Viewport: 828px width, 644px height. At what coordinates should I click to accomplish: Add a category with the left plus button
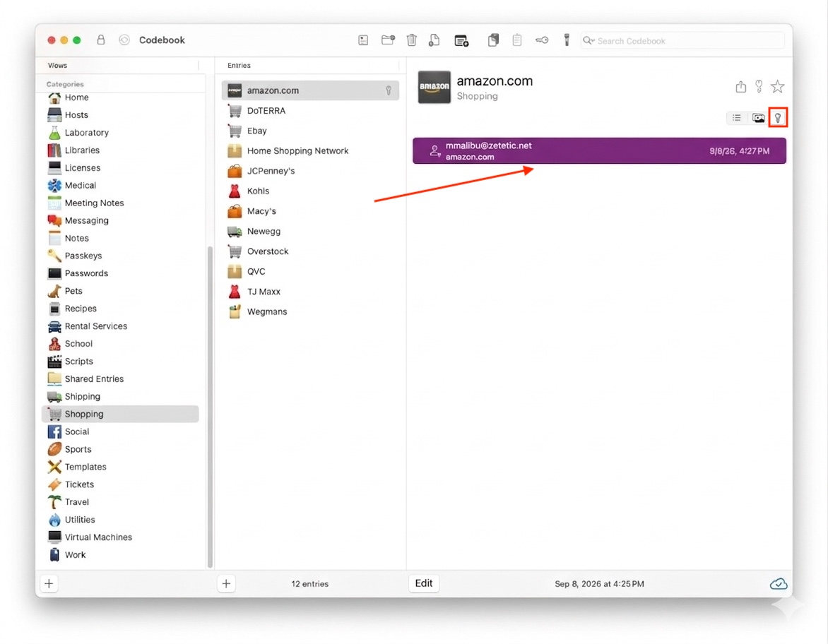click(49, 584)
